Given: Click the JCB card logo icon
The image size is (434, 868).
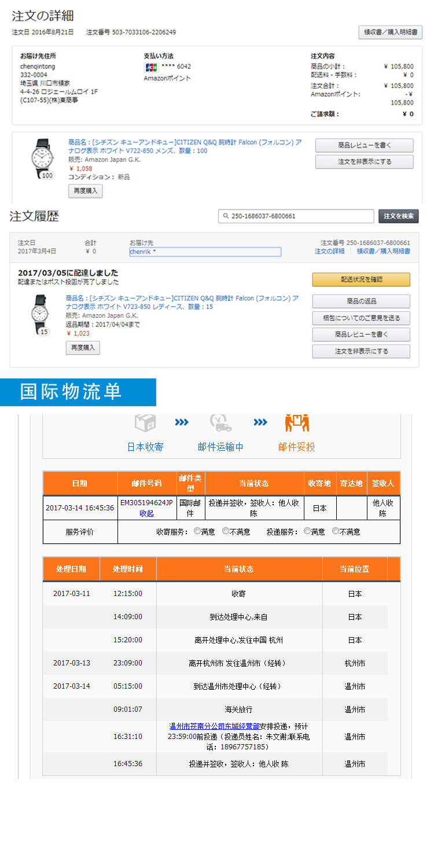Looking at the screenshot, I should 151,67.
